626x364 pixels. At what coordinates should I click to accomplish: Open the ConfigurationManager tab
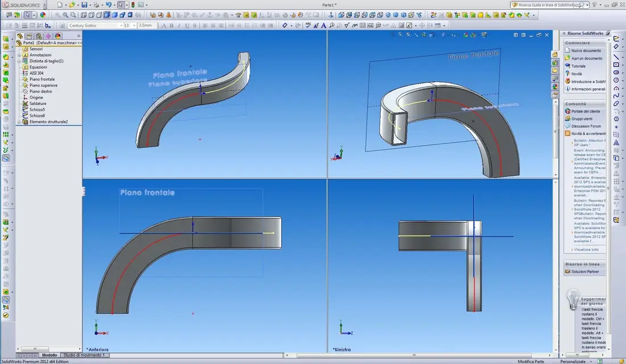pos(39,36)
